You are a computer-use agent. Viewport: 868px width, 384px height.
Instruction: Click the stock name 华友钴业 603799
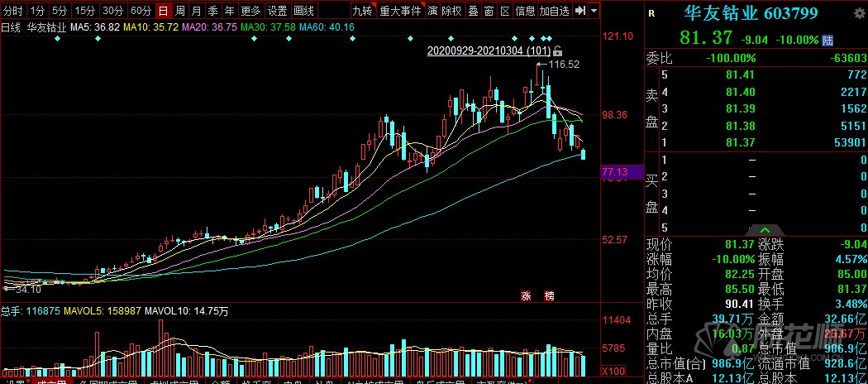751,13
